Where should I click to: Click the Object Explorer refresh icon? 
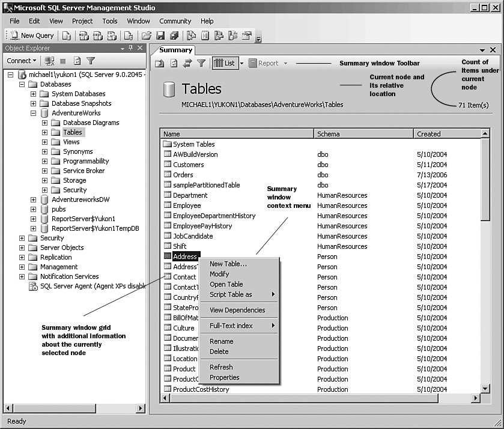tap(77, 61)
